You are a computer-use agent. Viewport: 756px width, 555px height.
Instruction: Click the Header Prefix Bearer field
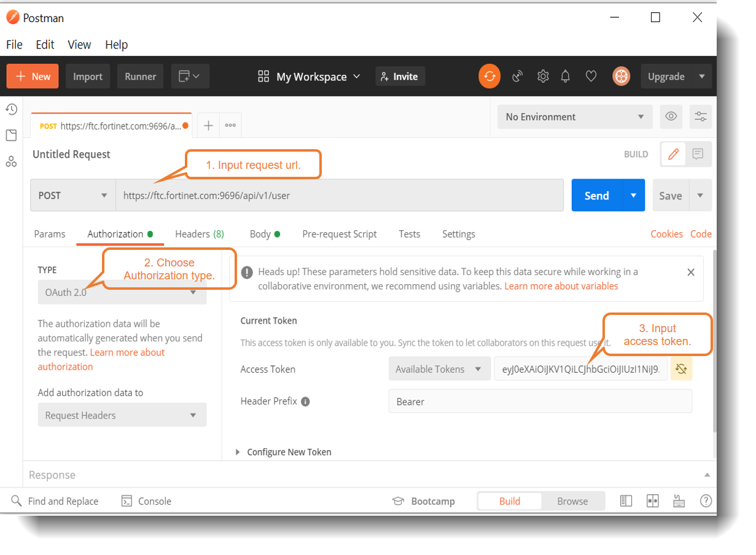pos(540,401)
